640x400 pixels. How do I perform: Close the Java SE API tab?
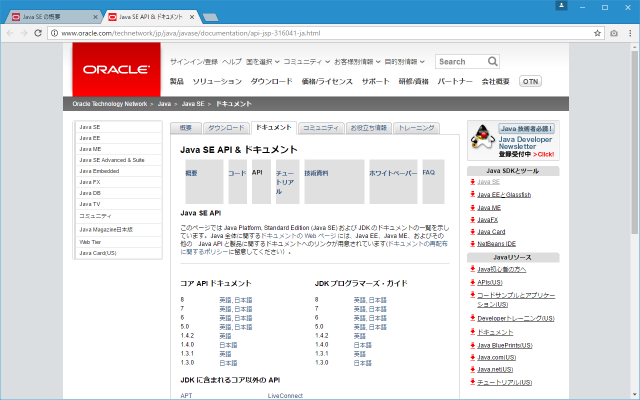[x=192, y=17]
